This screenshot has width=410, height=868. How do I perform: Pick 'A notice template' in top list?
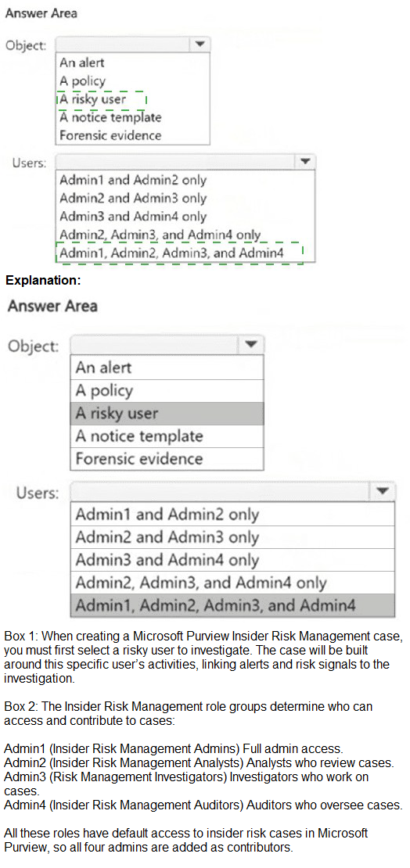click(110, 117)
